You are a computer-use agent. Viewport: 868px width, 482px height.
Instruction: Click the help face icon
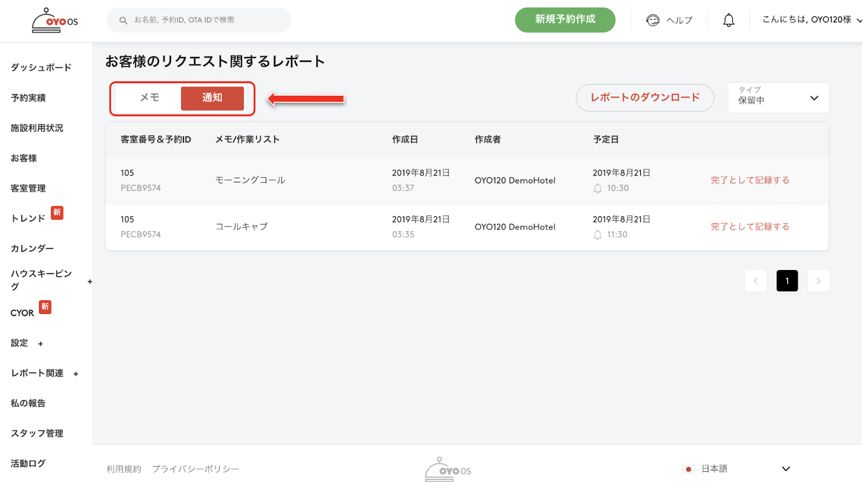[653, 20]
